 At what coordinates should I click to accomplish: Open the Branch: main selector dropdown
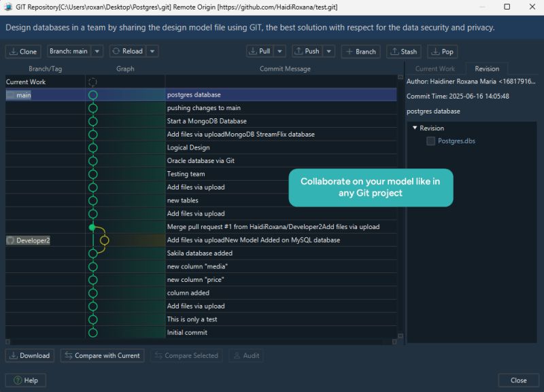[71, 51]
